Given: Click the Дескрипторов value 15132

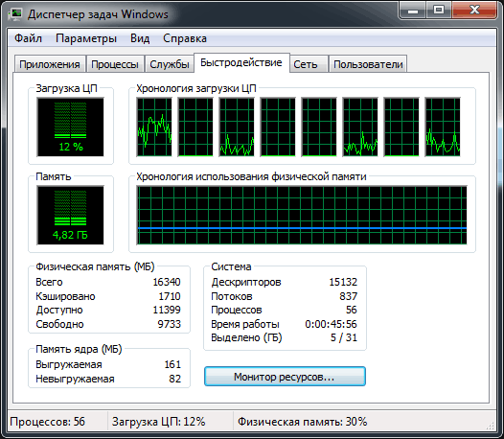Looking at the screenshot, I should (x=343, y=282).
